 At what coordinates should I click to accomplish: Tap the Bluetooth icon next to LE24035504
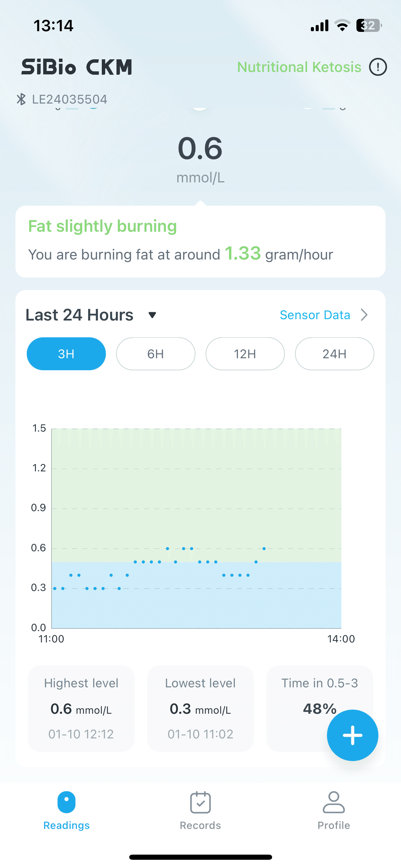point(21,99)
